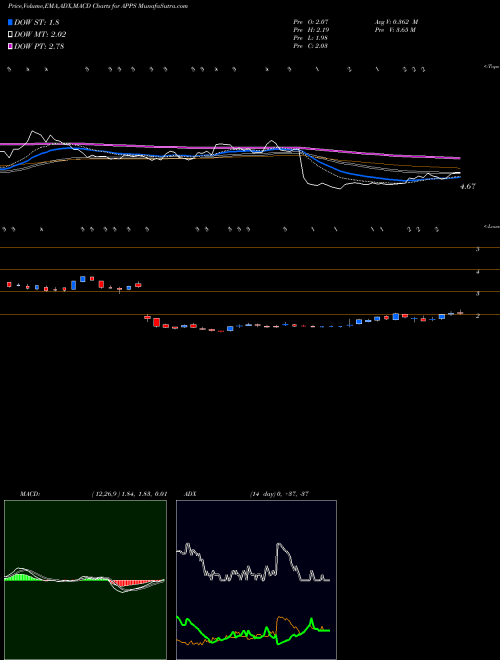Click the 'Pre V: 3.65 M' value
Image resolution: width=500 pixels, height=660 pixels.
click(395, 30)
